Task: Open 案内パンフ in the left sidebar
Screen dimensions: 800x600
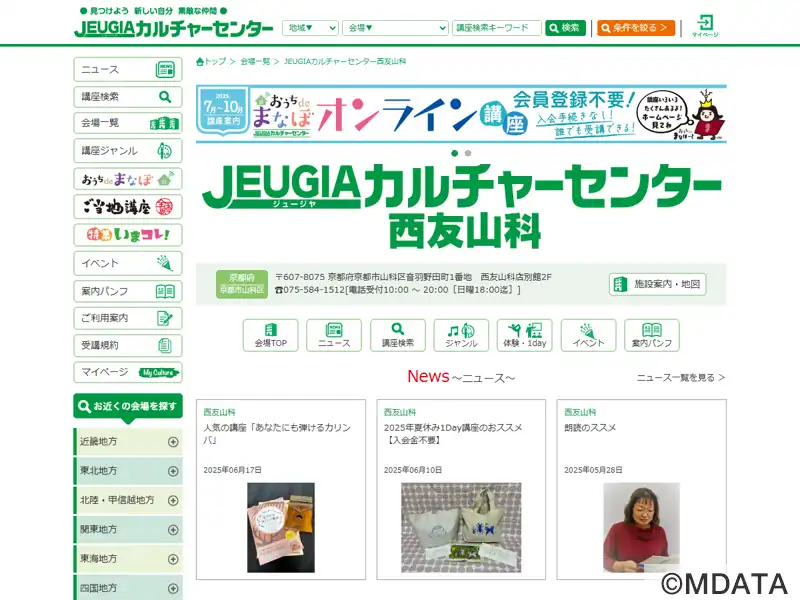Action: (x=128, y=291)
